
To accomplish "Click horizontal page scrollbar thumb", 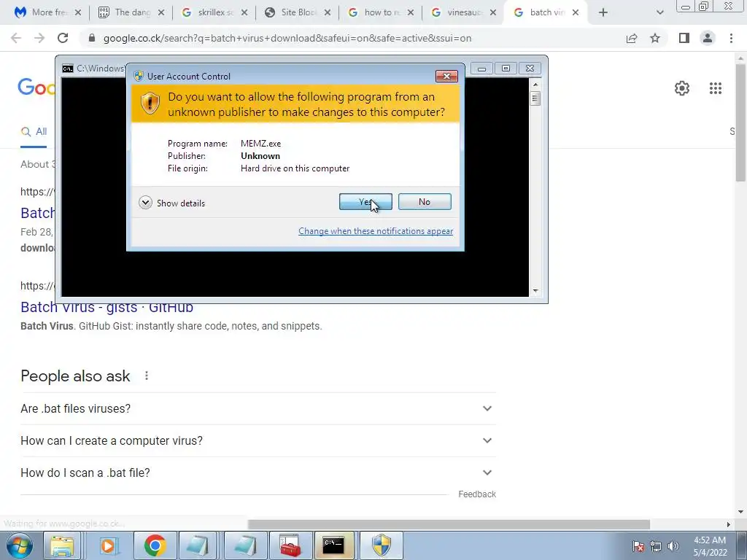I will coord(449,524).
